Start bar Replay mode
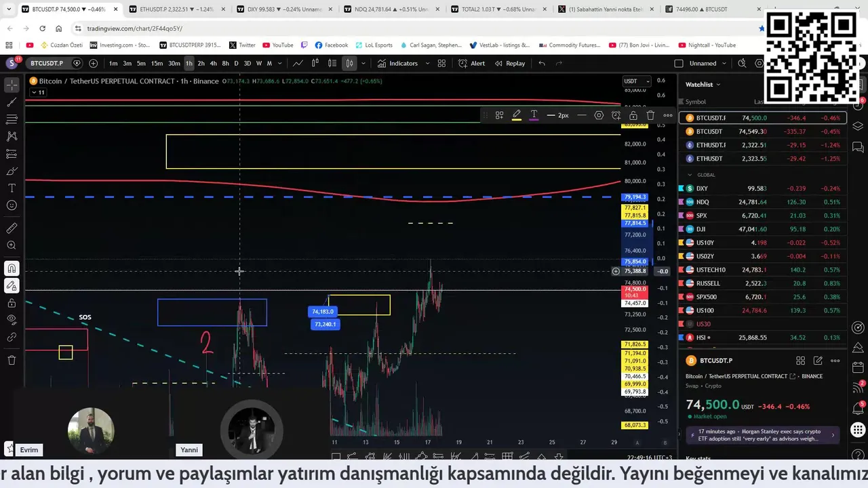Screen dimensions: 868x488 tap(510, 63)
